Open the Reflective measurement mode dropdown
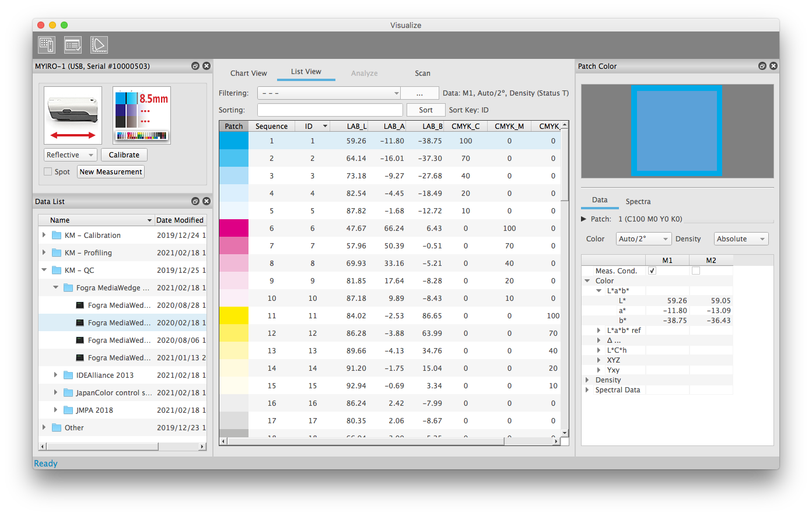812x516 pixels. [70, 155]
